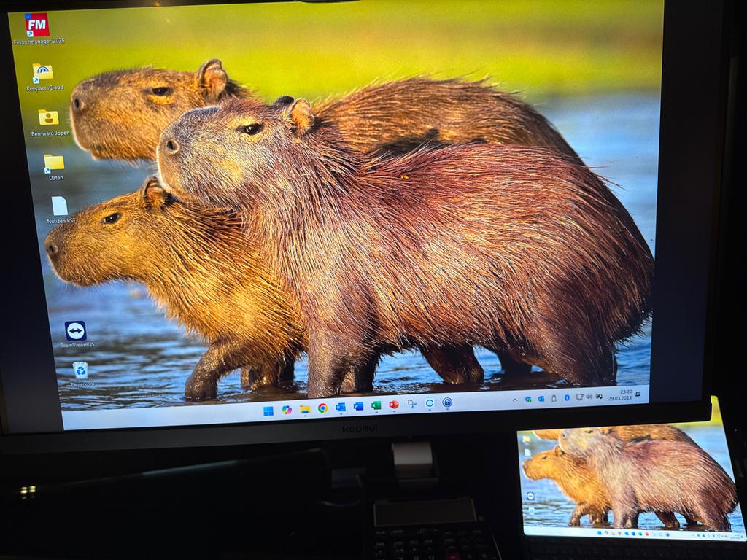This screenshot has height=560, width=747.
Task: Open the Snipping Tool in taskbar
Action: 412,404
